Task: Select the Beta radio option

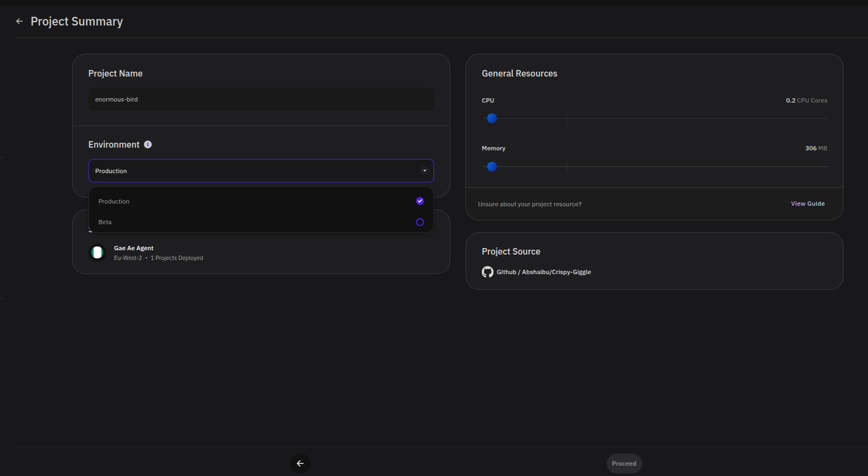Action: point(420,222)
